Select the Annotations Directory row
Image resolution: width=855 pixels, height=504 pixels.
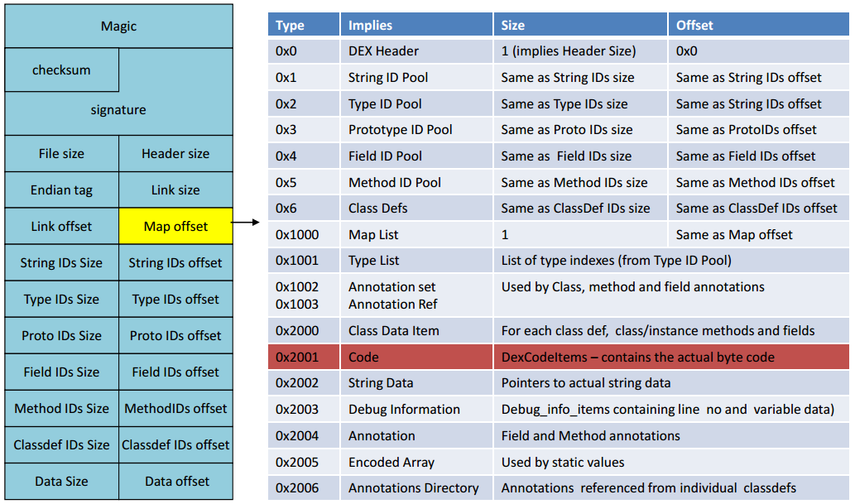point(559,487)
